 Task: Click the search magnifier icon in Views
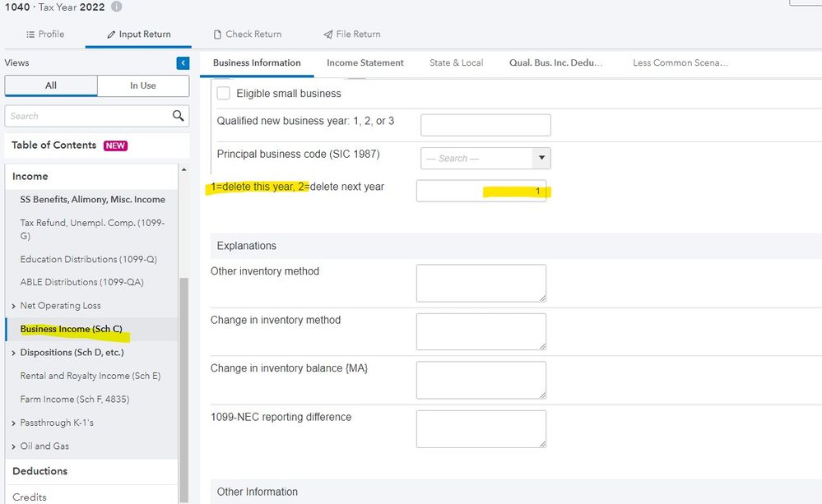[x=178, y=116]
